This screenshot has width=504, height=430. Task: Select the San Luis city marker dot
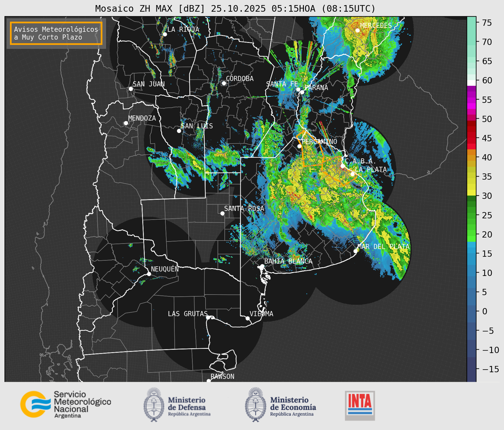(x=179, y=131)
